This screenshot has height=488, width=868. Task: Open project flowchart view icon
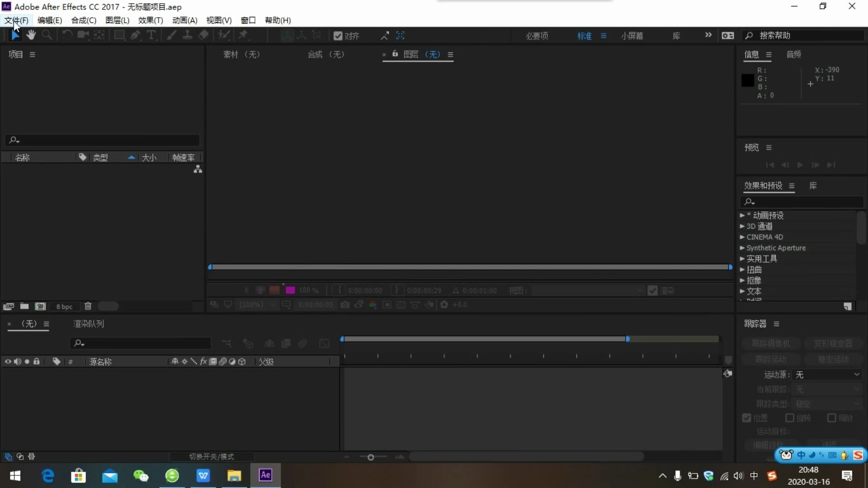pyautogui.click(x=198, y=169)
